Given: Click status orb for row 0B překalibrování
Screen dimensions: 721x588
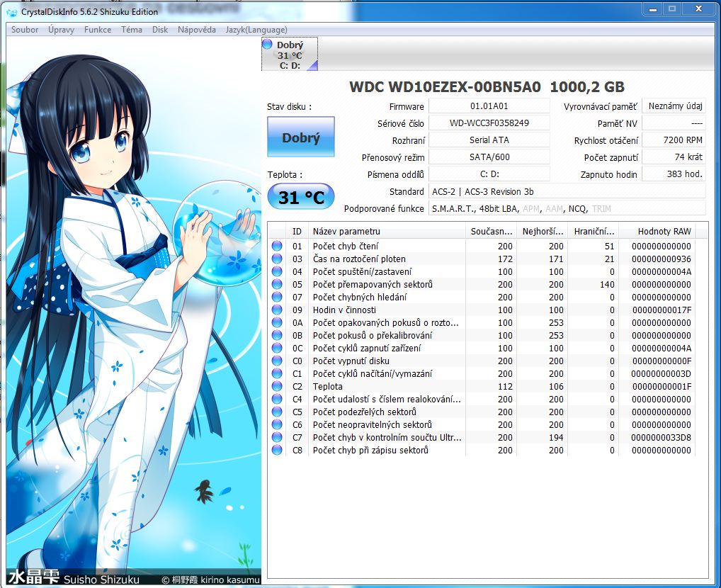Looking at the screenshot, I should click(x=277, y=335).
